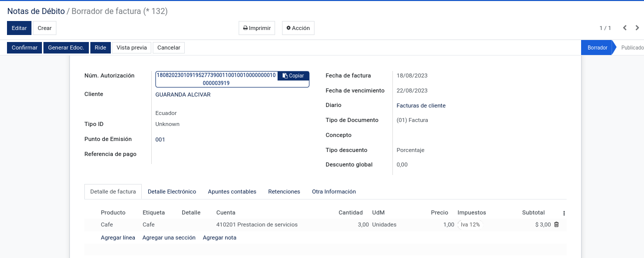Open the Imprimir print menu
The width and height of the screenshot is (644, 258).
tap(257, 28)
